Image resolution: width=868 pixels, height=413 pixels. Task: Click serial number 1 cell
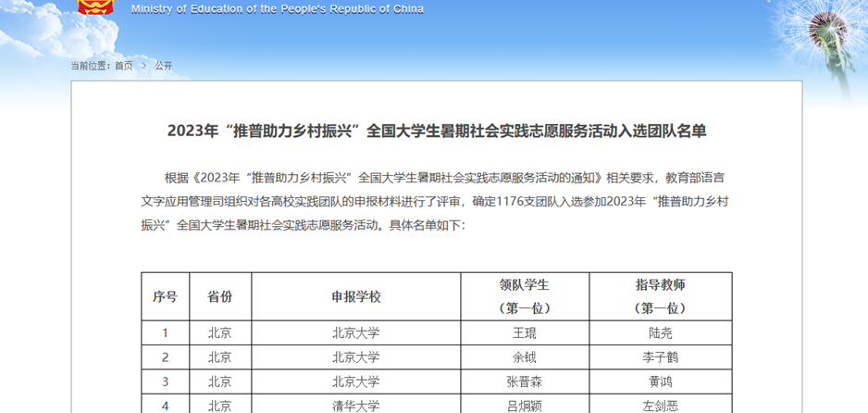pos(165,333)
